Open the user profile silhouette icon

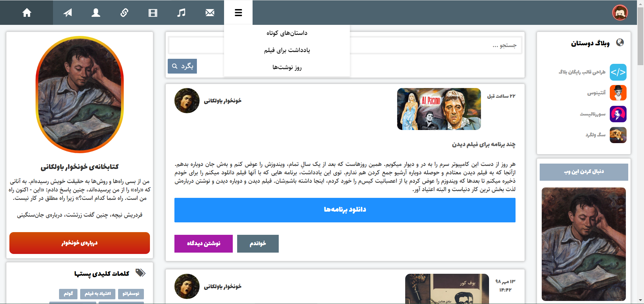pos(96,13)
